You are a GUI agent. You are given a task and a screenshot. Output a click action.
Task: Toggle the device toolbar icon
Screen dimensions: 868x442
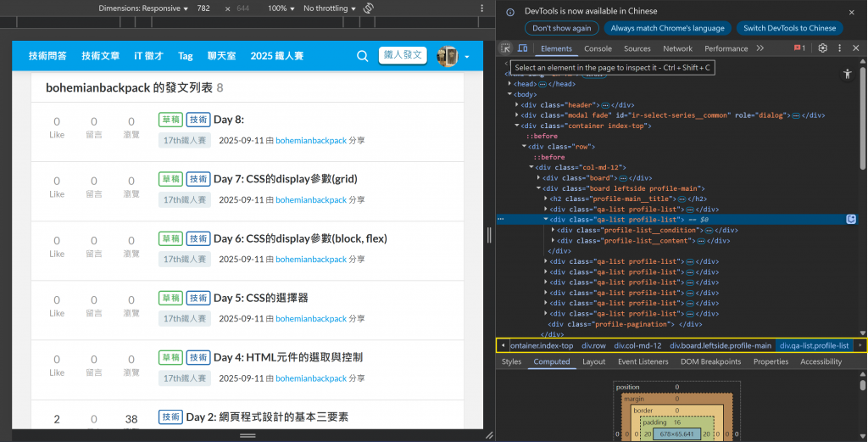tap(522, 48)
